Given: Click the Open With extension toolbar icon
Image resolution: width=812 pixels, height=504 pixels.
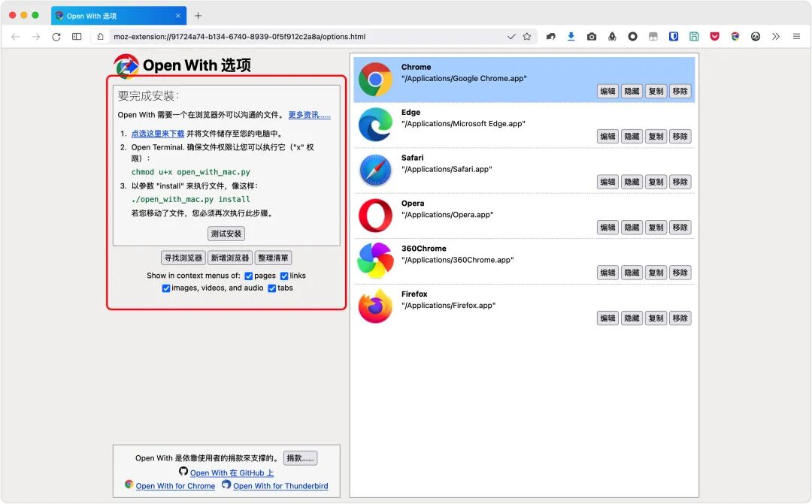Looking at the screenshot, I should point(735,37).
